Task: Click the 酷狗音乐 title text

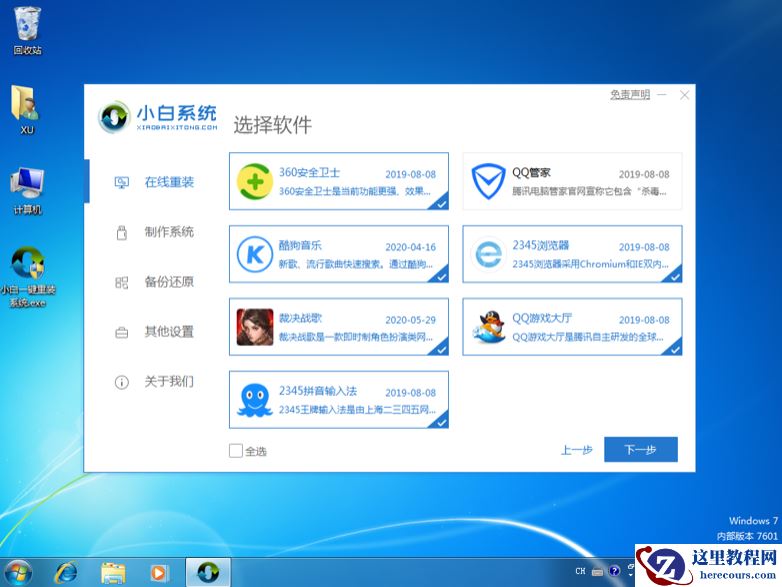Action: pyautogui.click(x=300, y=245)
